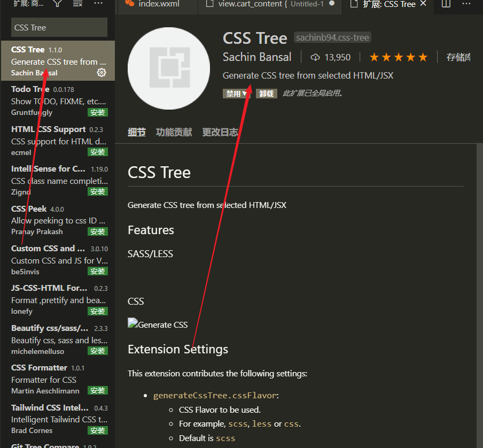Click the CSS Tree manage gear icon
Viewport: 483px width, 448px height.
102,73
